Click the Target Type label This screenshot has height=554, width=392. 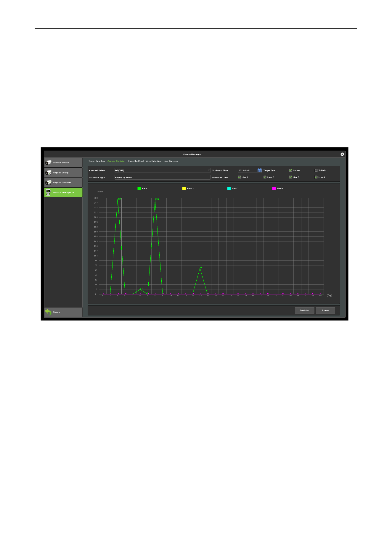click(269, 170)
